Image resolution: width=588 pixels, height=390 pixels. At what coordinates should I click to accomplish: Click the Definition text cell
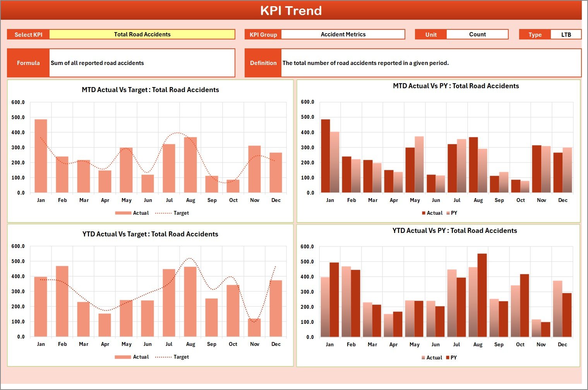coord(431,63)
